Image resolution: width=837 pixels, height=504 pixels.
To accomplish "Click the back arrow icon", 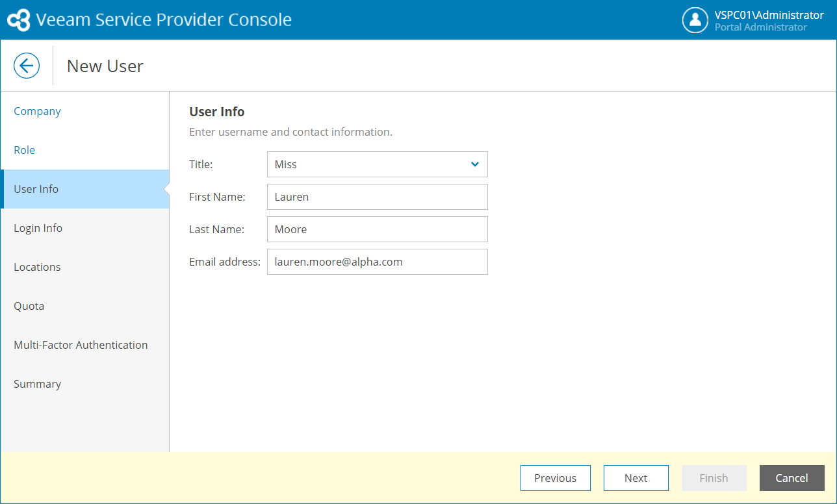I will click(27, 66).
